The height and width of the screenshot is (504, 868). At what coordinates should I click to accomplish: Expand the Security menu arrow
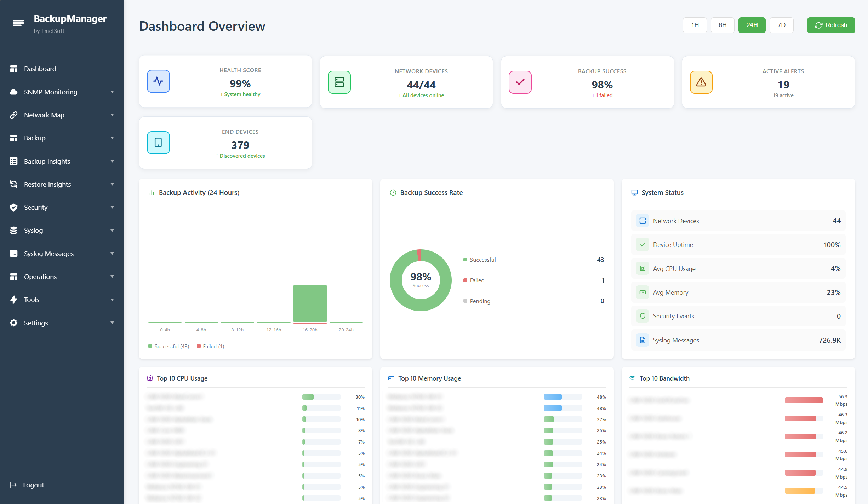click(112, 207)
